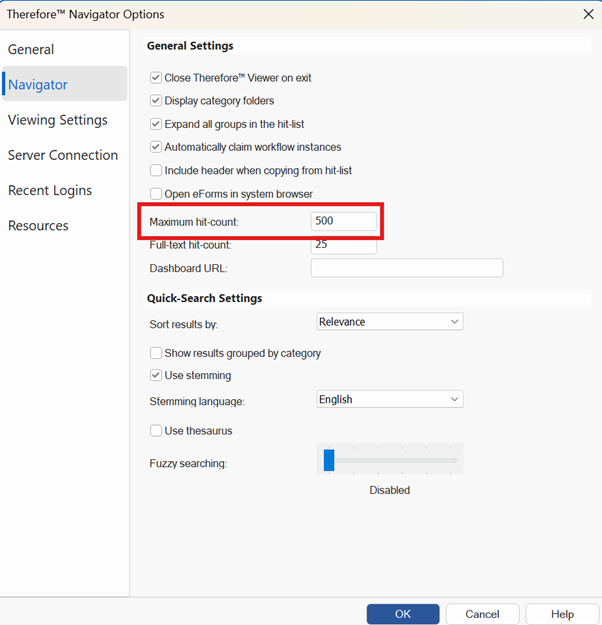Expand the Stemming language dropdown
Viewport: 602px width, 625px height.
click(x=390, y=399)
